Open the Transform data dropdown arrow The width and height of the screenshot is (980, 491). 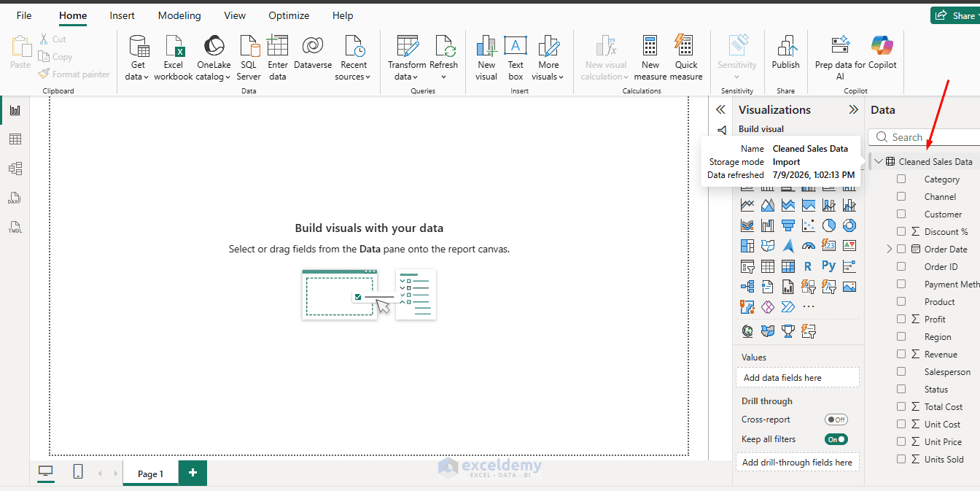point(415,77)
